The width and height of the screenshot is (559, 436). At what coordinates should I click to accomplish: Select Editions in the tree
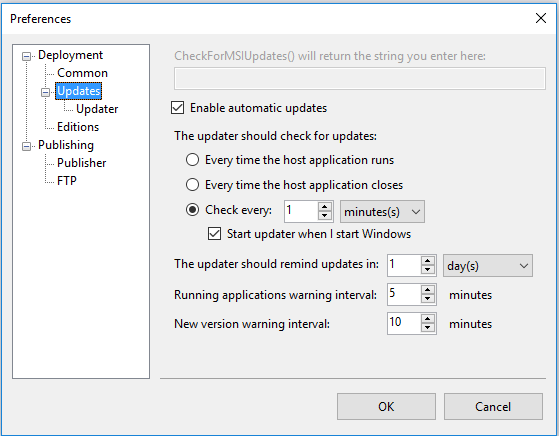pos(78,127)
